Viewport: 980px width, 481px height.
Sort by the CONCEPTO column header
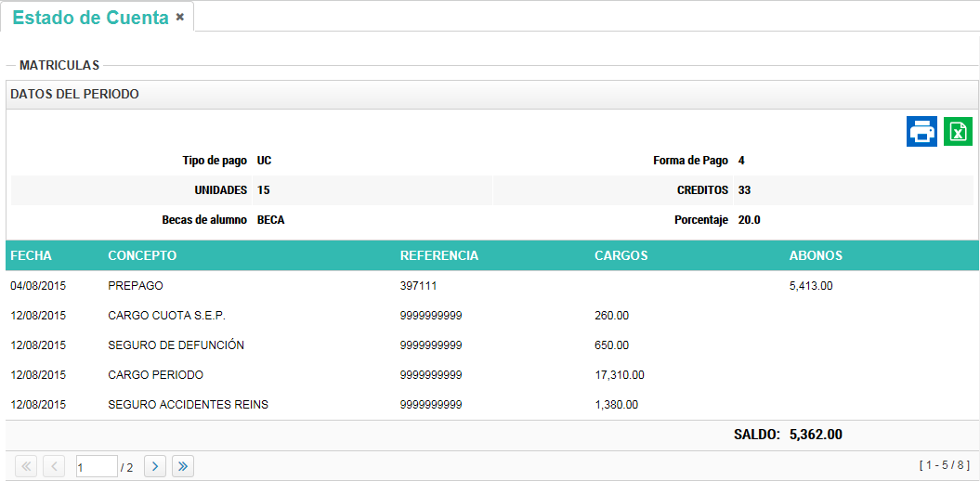[x=142, y=255]
